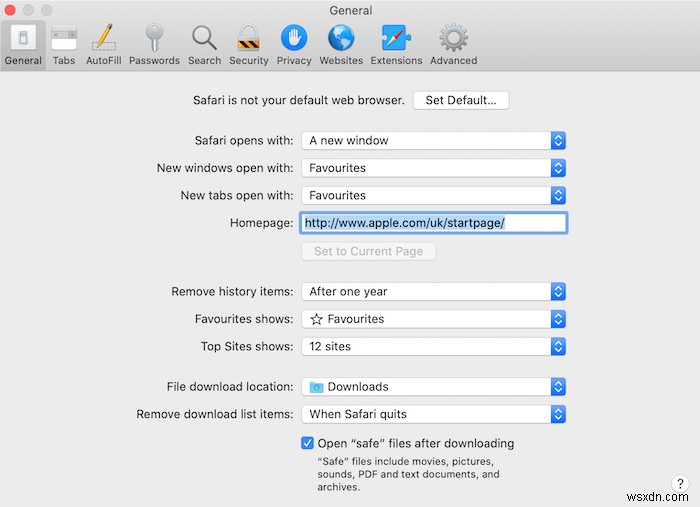Open New tabs open with dropdown
This screenshot has height=507, width=700.
[433, 195]
